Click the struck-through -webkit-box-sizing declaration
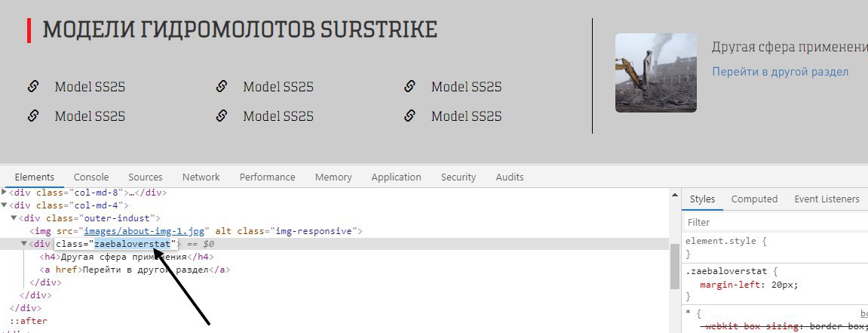The width and height of the screenshot is (868, 333). [x=784, y=327]
